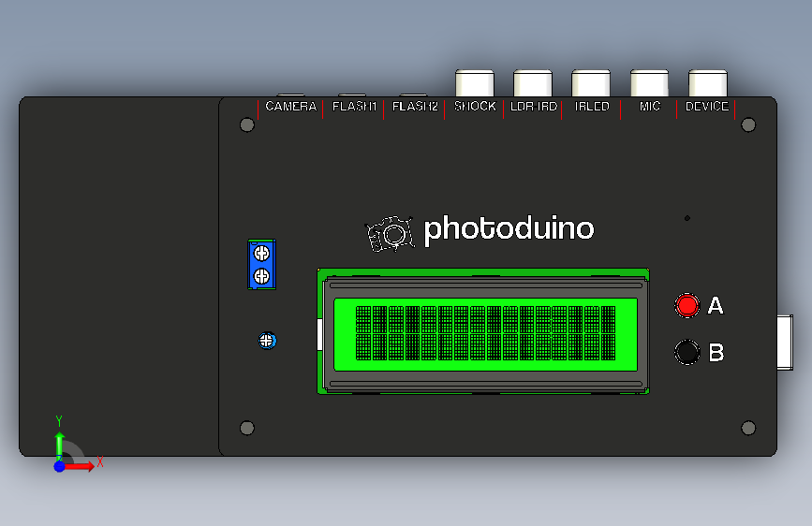Click the XYZ axis triad indicator

(x=78, y=445)
